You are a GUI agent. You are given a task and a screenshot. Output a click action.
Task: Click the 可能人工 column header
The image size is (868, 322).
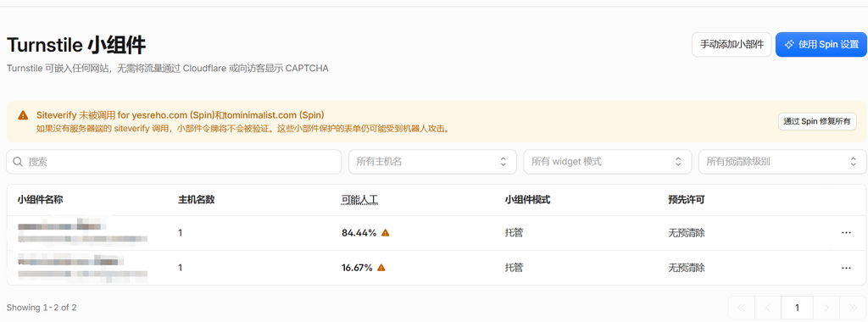359,200
